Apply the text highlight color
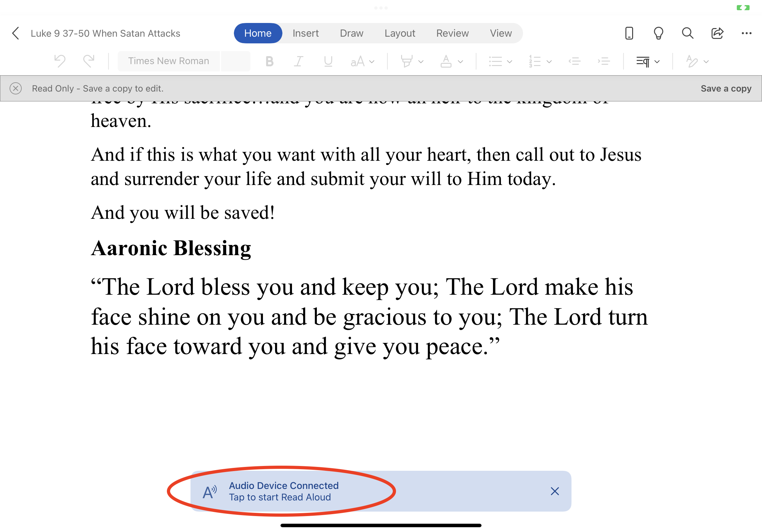The height and width of the screenshot is (532, 762). coord(407,61)
